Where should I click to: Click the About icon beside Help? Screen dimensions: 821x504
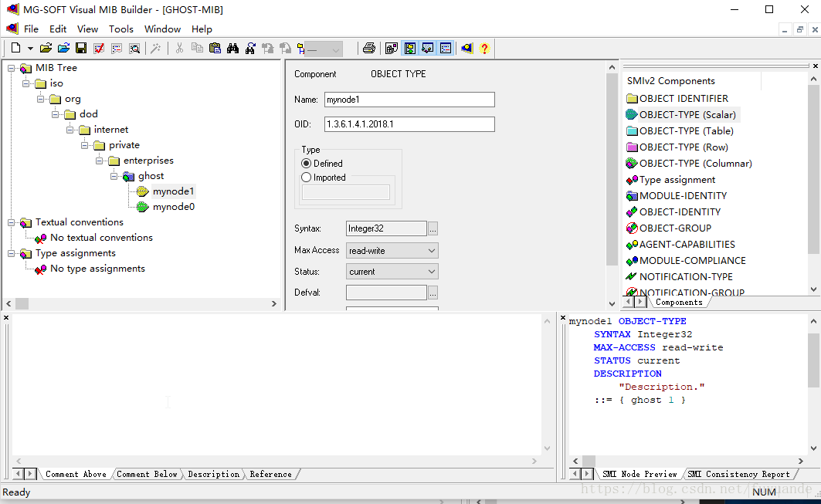(466, 48)
